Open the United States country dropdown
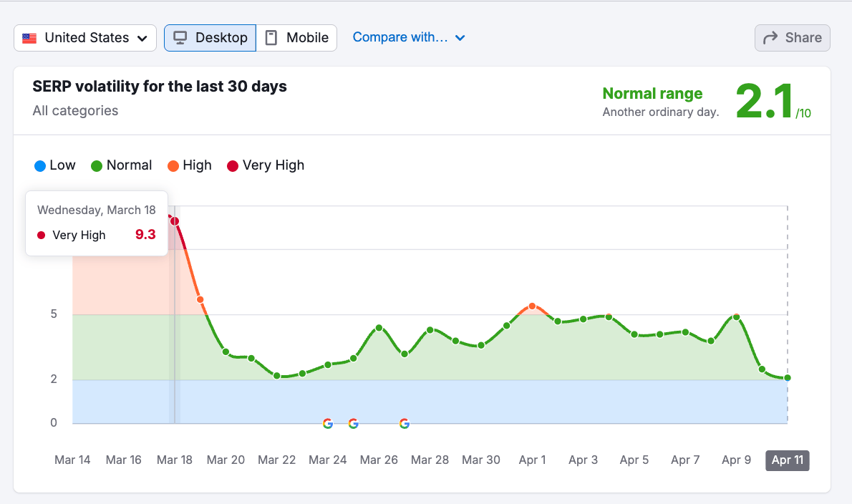This screenshot has width=852, height=504. point(84,38)
